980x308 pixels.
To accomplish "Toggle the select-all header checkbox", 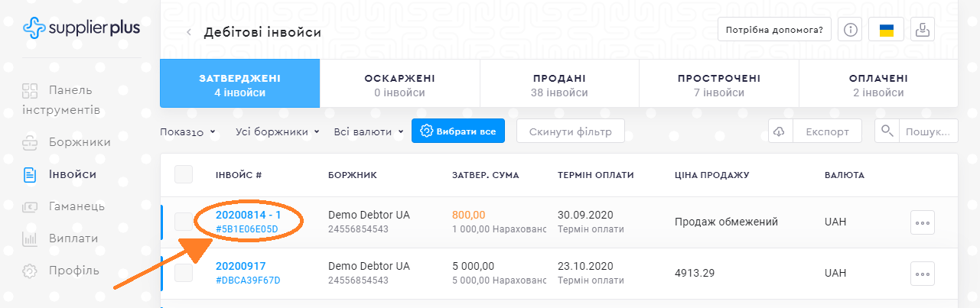I will pyautogui.click(x=184, y=175).
